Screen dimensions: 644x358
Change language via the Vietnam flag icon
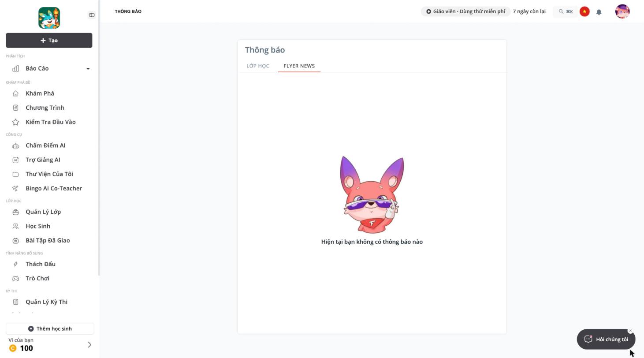584,11
